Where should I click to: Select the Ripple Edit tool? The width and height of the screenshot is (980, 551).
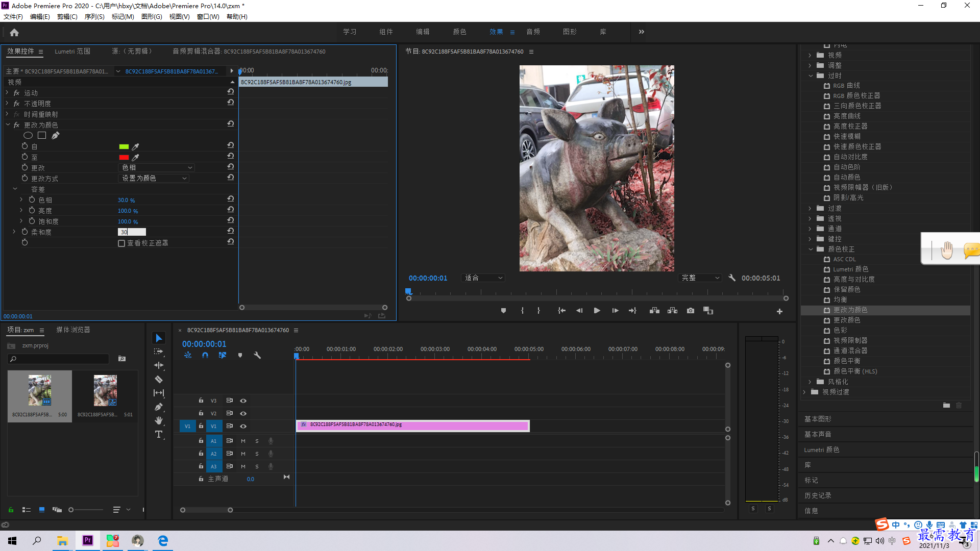coord(159,365)
